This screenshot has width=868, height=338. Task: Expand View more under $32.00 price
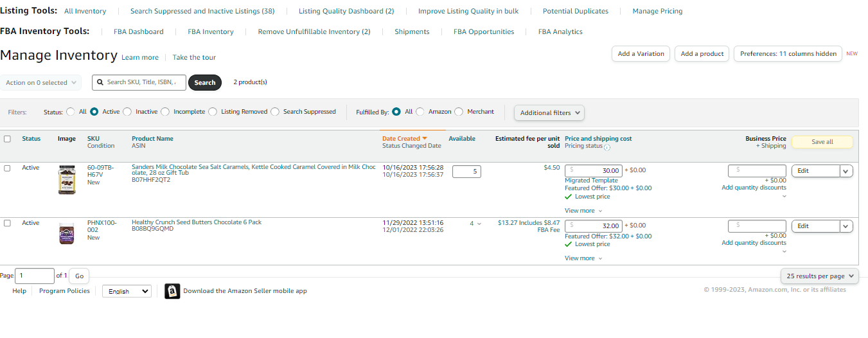[x=583, y=258]
